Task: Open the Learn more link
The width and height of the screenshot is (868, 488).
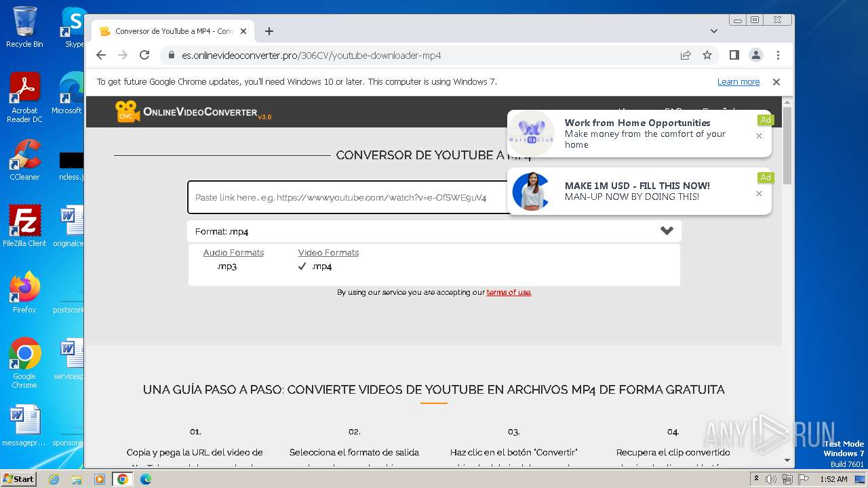Action: (738, 82)
